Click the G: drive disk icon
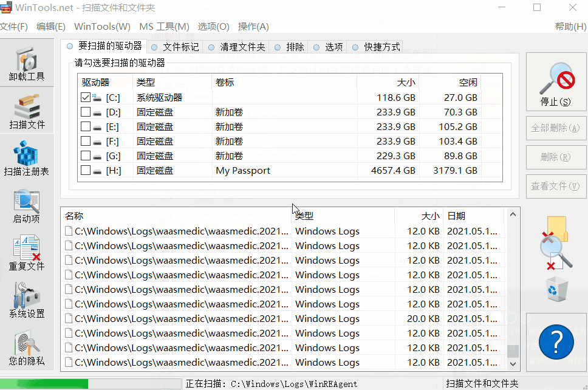Image resolution: width=588 pixels, height=390 pixels. [97, 157]
